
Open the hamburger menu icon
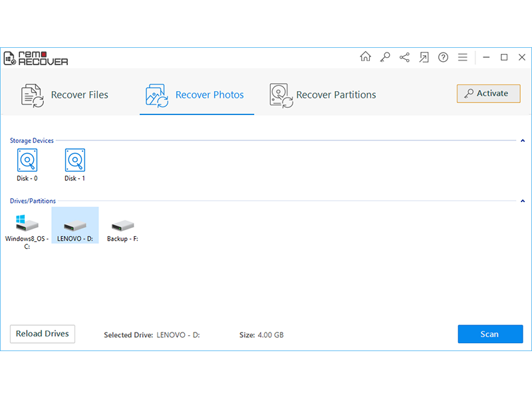tap(462, 57)
